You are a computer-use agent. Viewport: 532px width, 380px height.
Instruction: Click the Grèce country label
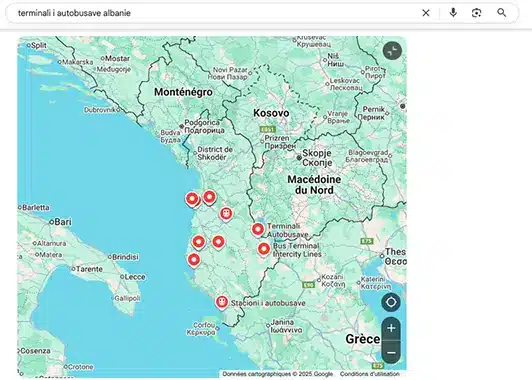click(362, 339)
